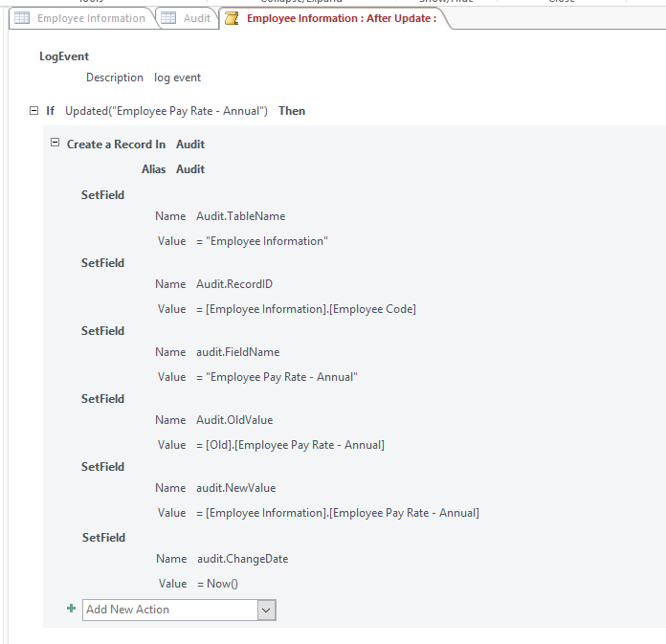Screen dimensions: 666x644
Task: Select the SetField action for audit.FieldName
Action: 102,331
